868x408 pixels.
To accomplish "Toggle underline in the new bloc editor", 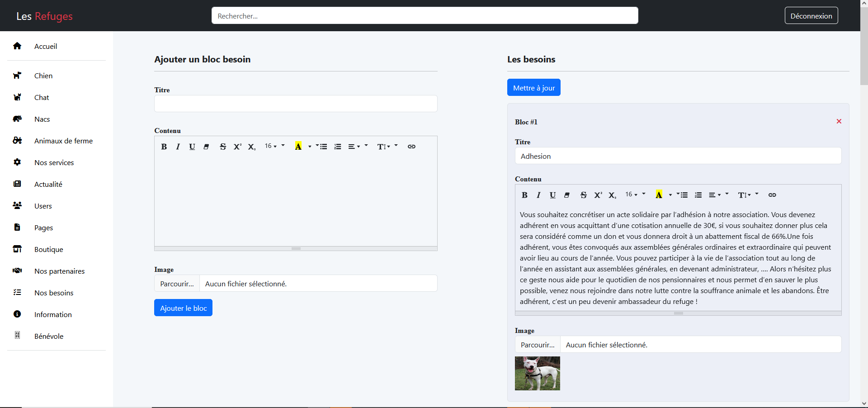I will tap(192, 147).
